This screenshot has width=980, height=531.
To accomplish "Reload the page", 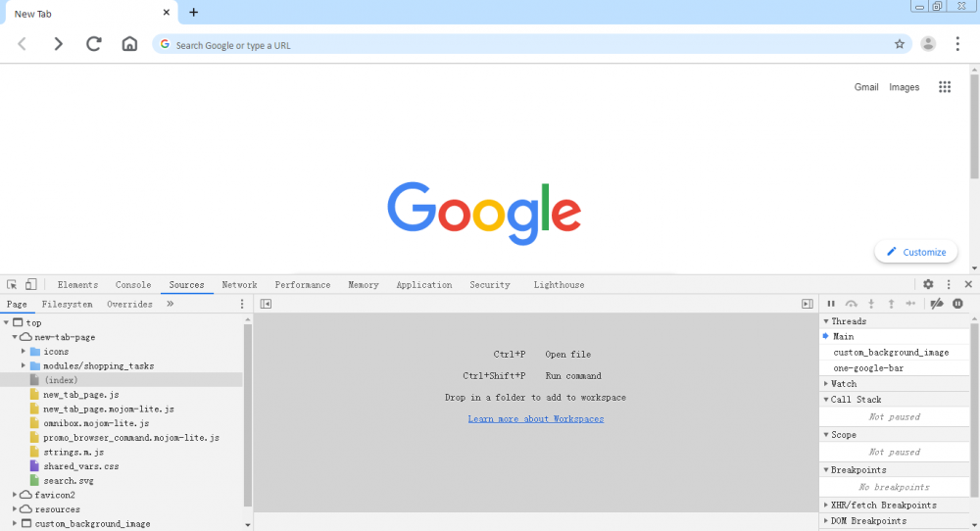I will point(94,44).
